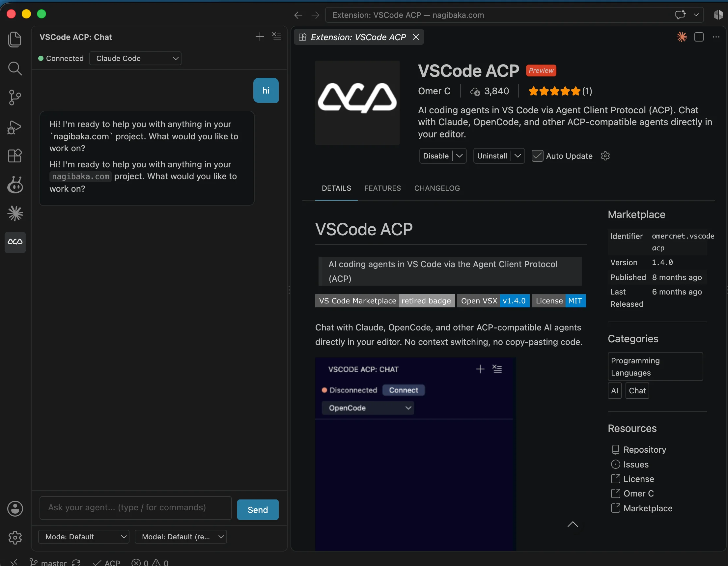The height and width of the screenshot is (566, 728).
Task: Click the Open VSX v1.4.0 badge
Action: coord(493,301)
